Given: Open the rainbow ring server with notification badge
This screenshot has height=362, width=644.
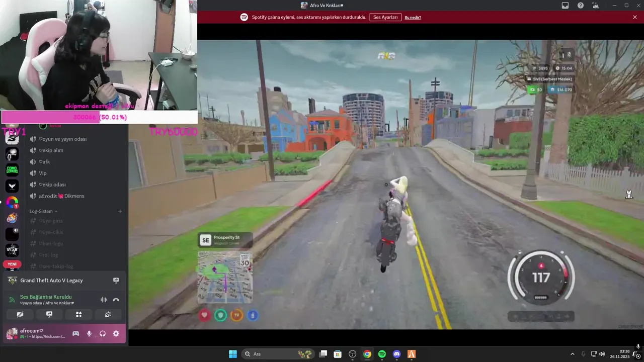Looking at the screenshot, I should 12,202.
